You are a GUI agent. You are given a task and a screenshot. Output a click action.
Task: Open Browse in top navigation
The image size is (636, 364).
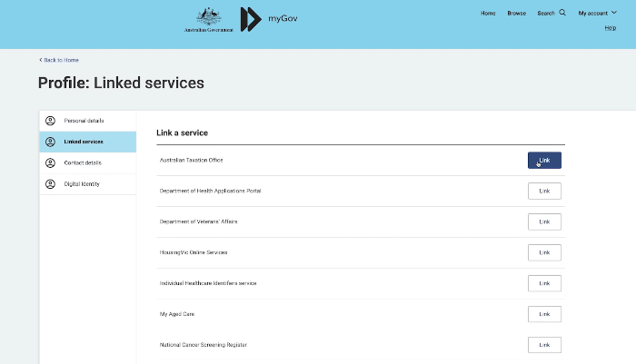[516, 13]
